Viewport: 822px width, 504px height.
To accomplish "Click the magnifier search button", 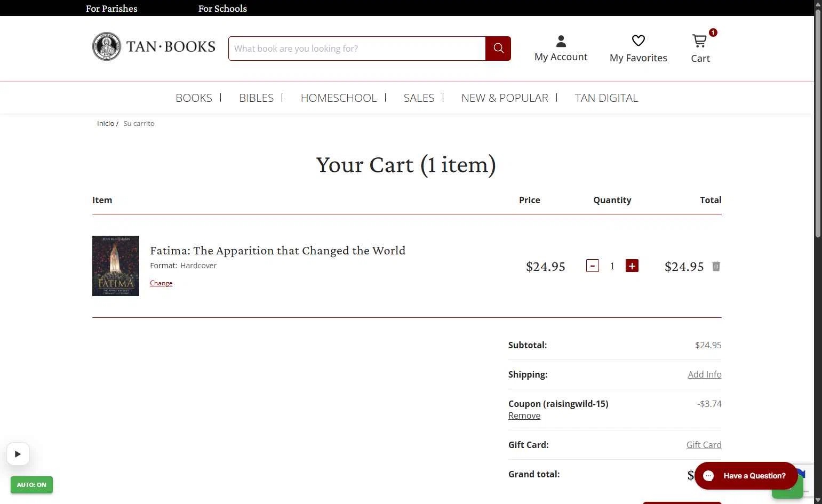I will click(x=498, y=49).
